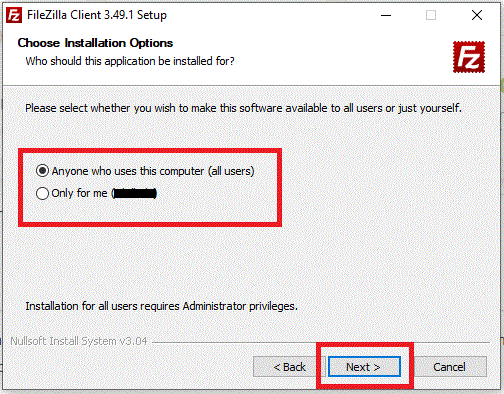The height and width of the screenshot is (394, 504).
Task: Close the FileZilla setup window
Action: tap(477, 15)
